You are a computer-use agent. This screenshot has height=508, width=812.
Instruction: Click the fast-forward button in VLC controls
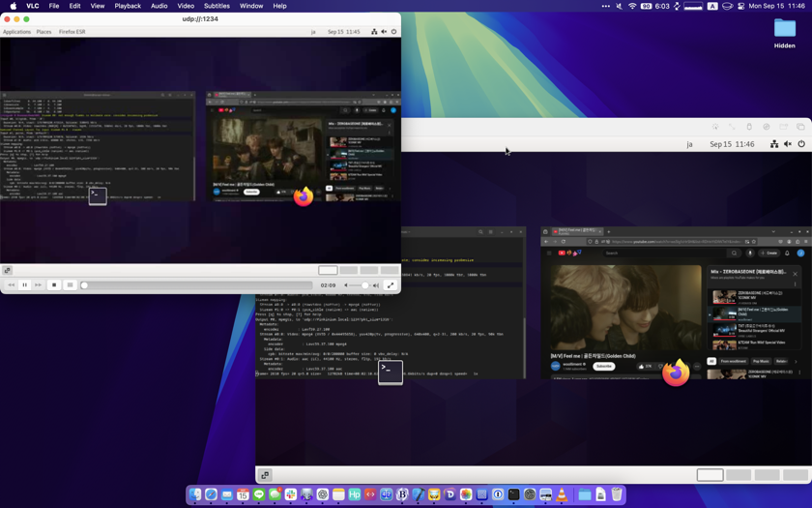pos(38,284)
